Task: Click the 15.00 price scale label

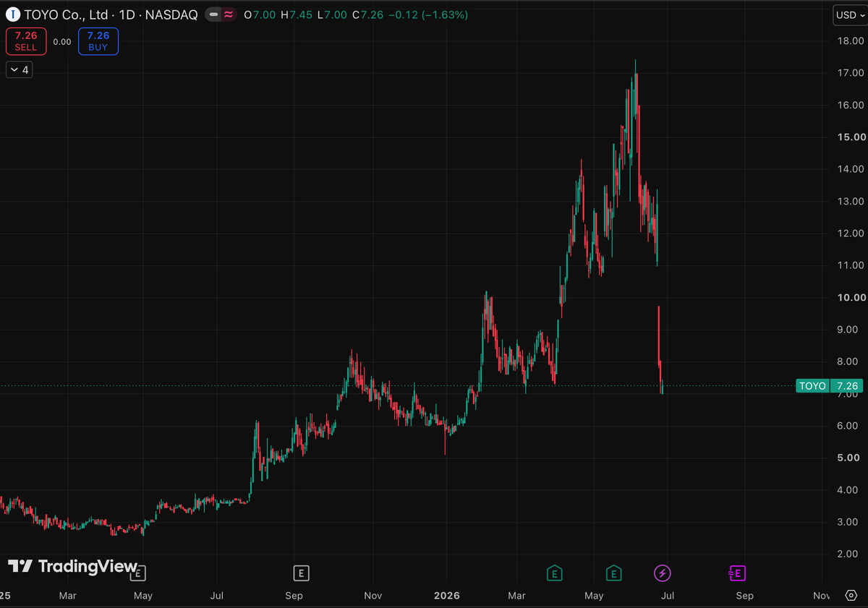Action: click(x=851, y=137)
